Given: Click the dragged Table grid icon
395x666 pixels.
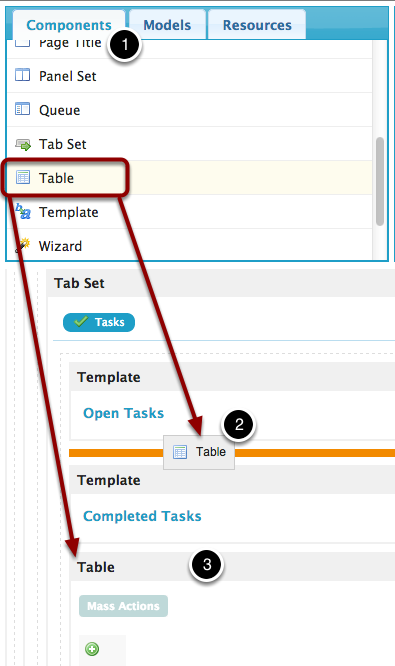Looking at the screenshot, I should pyautogui.click(x=180, y=452).
